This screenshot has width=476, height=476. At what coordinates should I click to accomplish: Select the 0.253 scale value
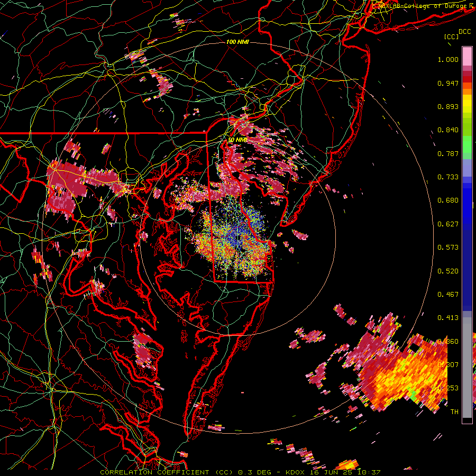tap(448, 388)
